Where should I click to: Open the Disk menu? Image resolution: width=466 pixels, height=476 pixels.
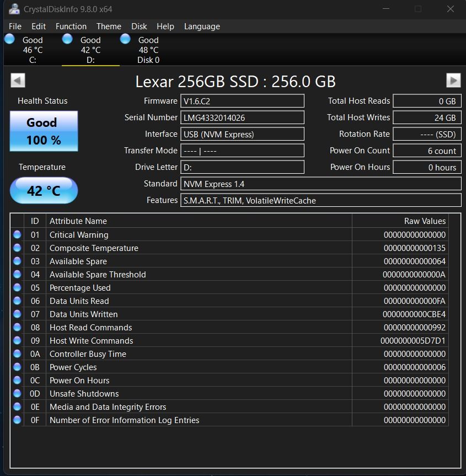[x=139, y=26]
